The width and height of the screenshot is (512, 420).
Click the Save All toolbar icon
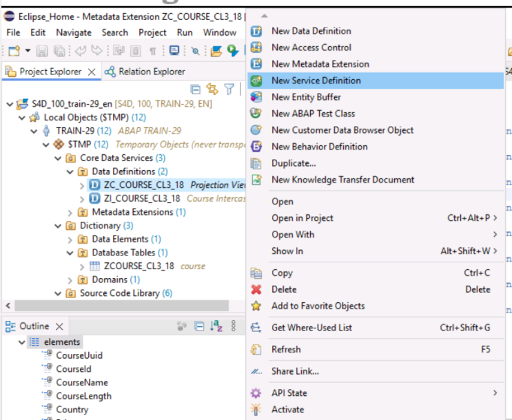(x=59, y=51)
